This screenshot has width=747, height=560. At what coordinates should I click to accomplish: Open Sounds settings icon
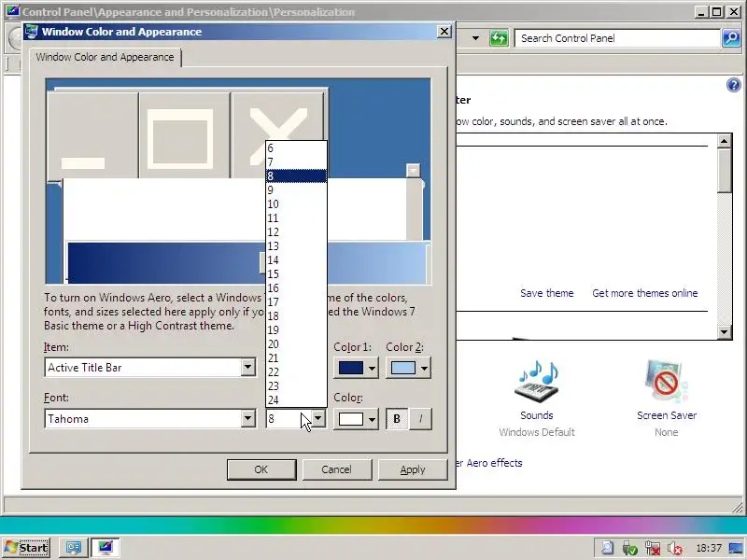click(537, 383)
